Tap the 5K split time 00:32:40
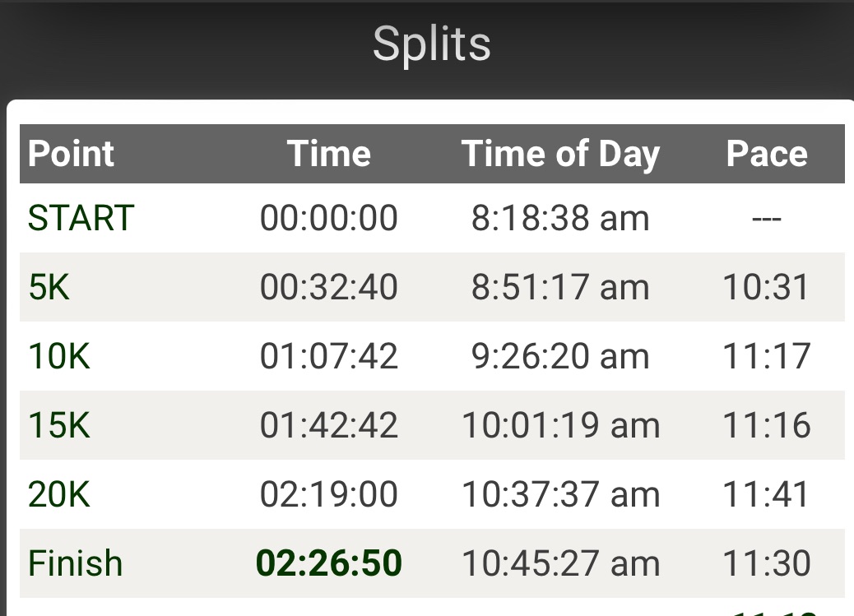854x616 pixels. point(328,287)
